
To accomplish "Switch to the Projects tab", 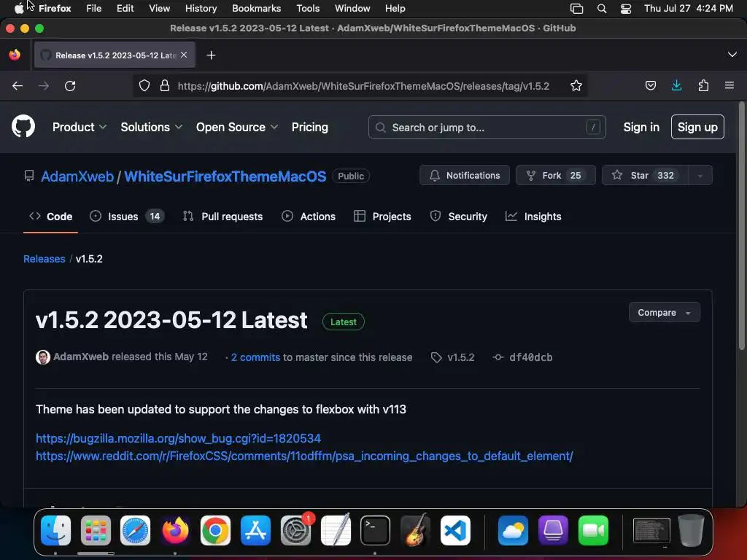I will (x=382, y=216).
